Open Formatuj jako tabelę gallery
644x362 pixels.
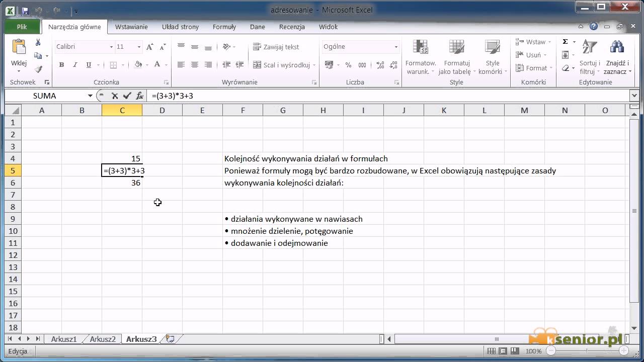click(x=457, y=57)
